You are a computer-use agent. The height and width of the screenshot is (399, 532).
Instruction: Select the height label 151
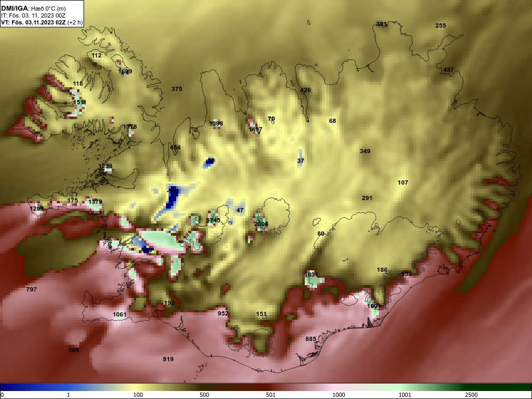(261, 314)
